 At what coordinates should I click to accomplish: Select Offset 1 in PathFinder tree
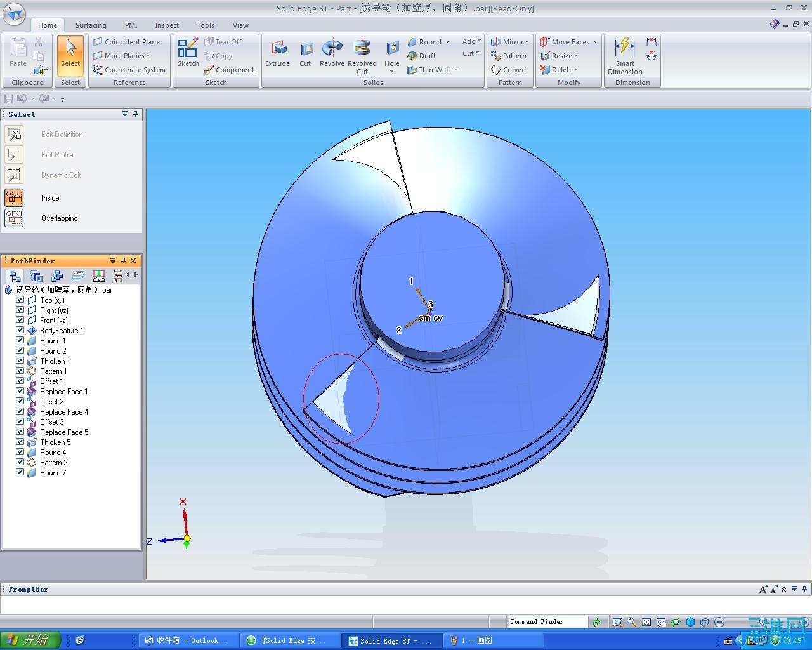tap(51, 381)
